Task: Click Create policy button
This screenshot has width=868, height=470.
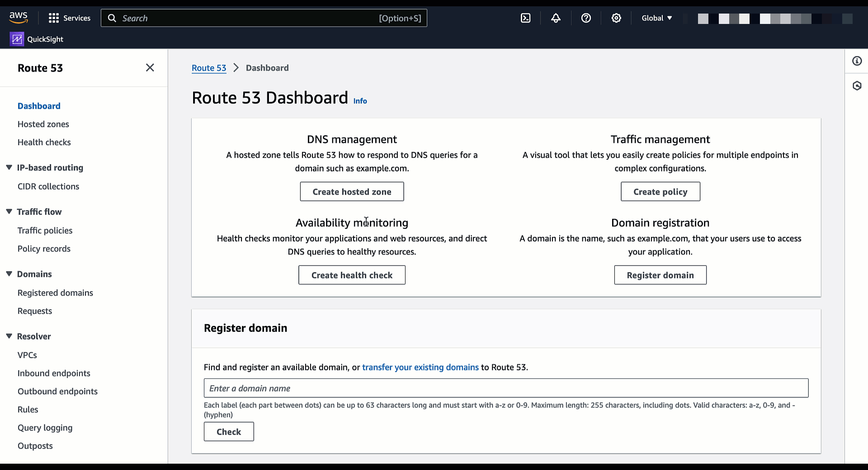Action: pos(660,192)
